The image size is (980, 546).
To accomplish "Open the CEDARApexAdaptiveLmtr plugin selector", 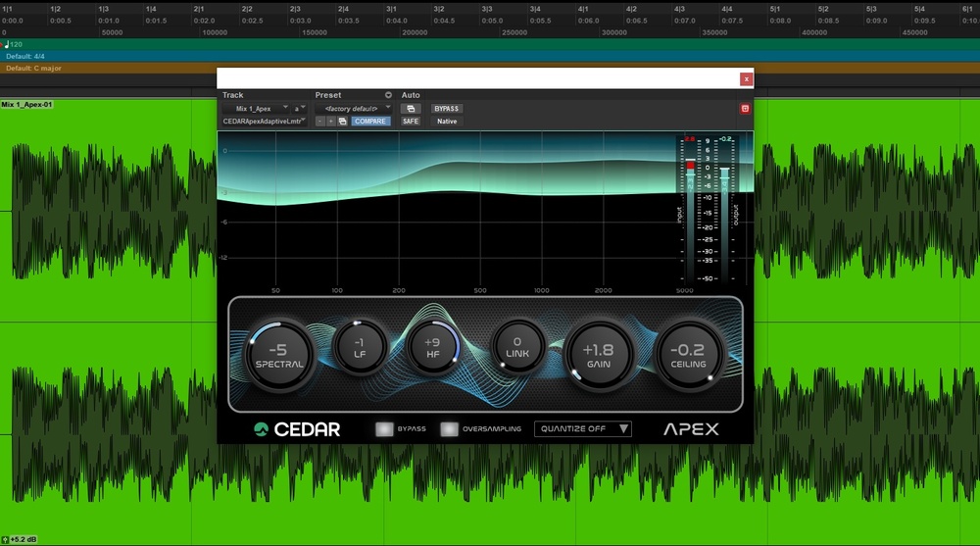I will (265, 122).
